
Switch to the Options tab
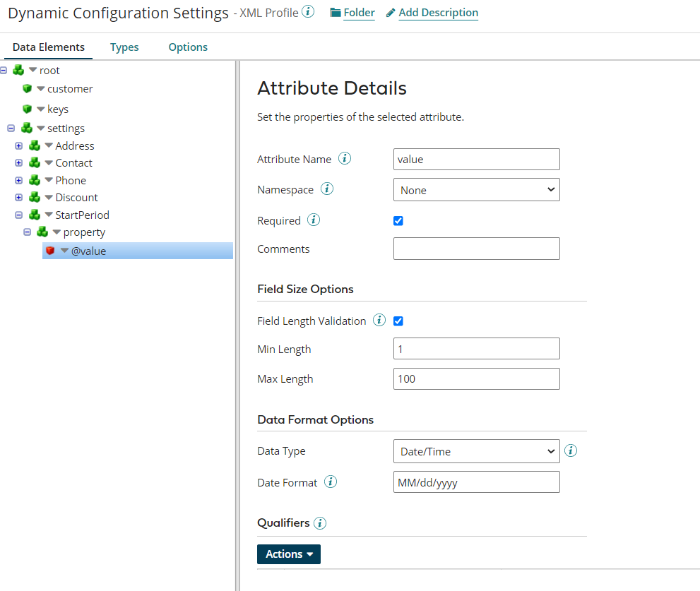tap(187, 47)
